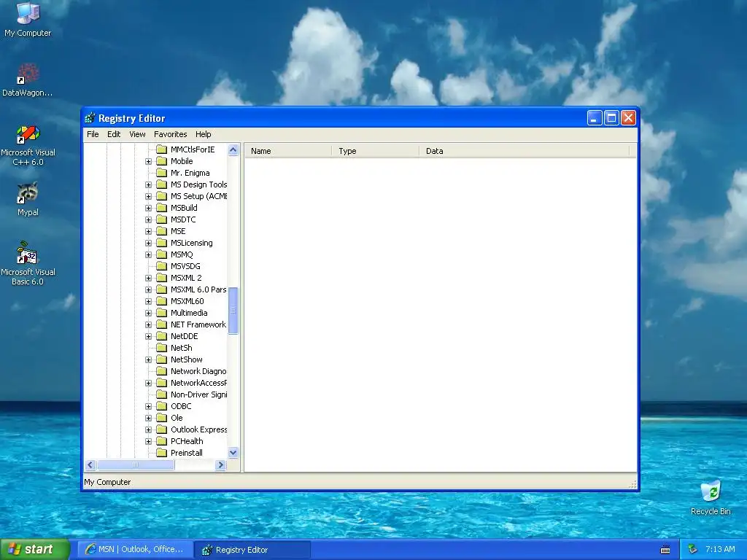Click tree horizontal scrollbar right arrow
The width and height of the screenshot is (747, 560).
tap(220, 464)
